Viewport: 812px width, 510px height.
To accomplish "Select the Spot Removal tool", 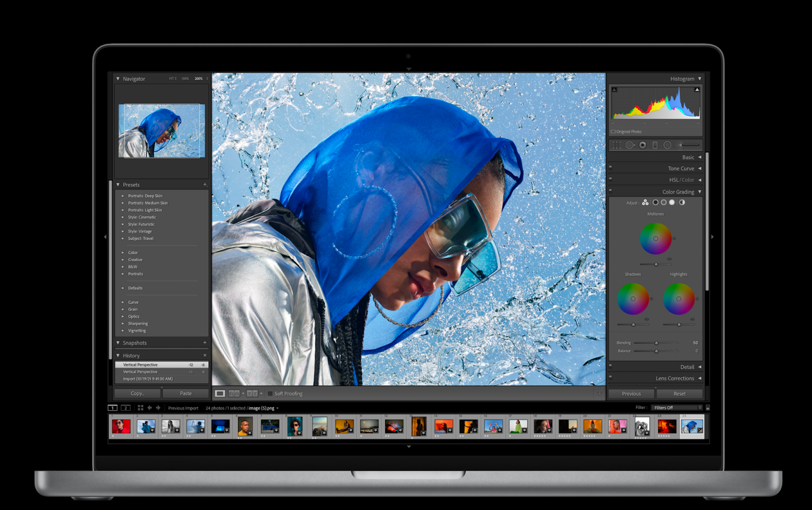I will coord(630,145).
